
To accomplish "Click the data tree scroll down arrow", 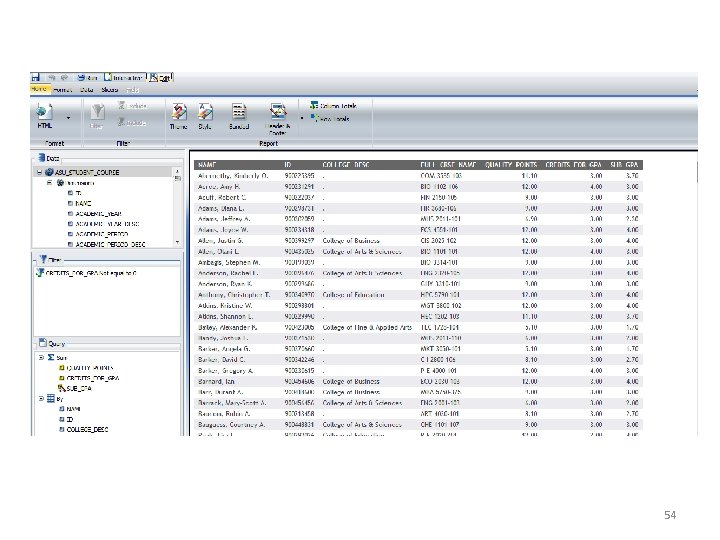I will pyautogui.click(x=177, y=242).
